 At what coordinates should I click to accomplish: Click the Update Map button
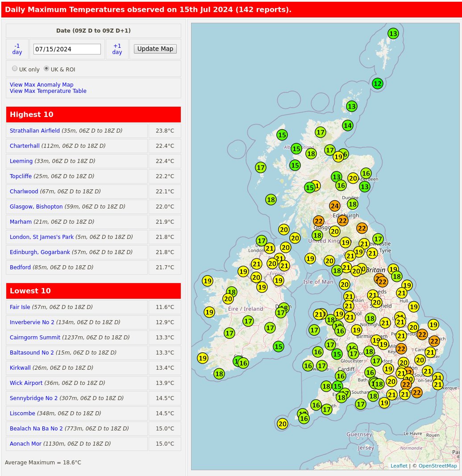coord(155,49)
